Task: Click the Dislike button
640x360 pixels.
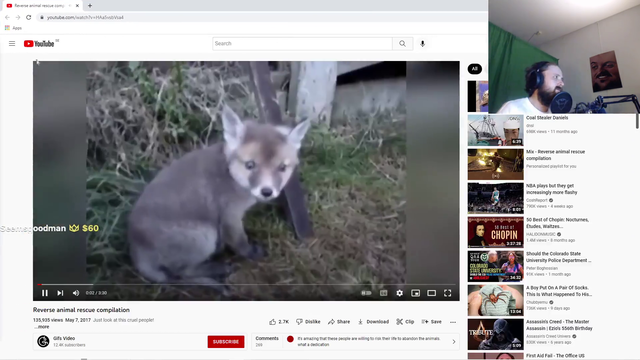Action: pos(308,322)
